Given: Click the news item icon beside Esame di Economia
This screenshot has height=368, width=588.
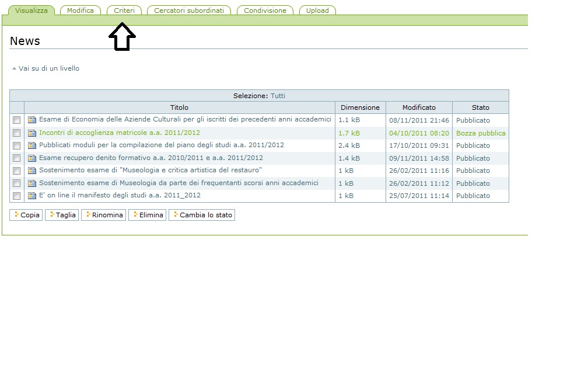Looking at the screenshot, I should 32,120.
